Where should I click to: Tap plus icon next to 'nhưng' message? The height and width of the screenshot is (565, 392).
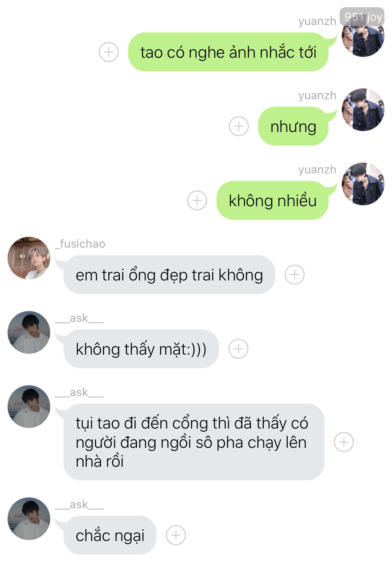(239, 126)
